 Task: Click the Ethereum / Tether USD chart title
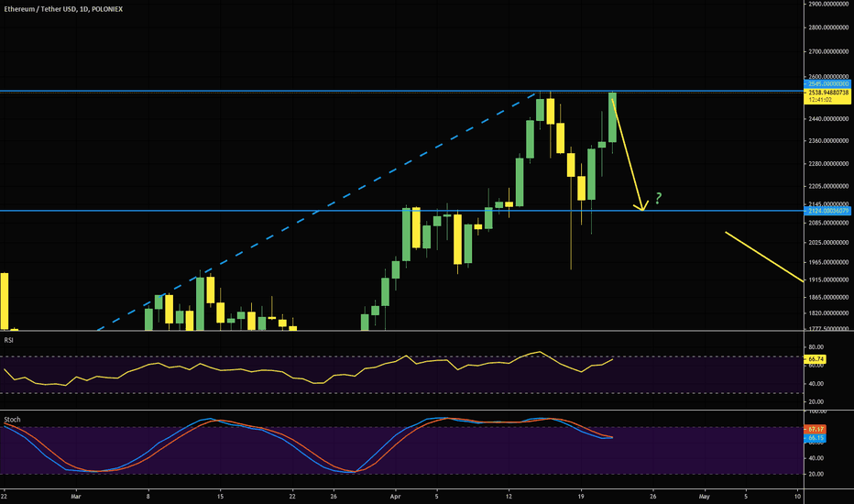pyautogui.click(x=63, y=9)
